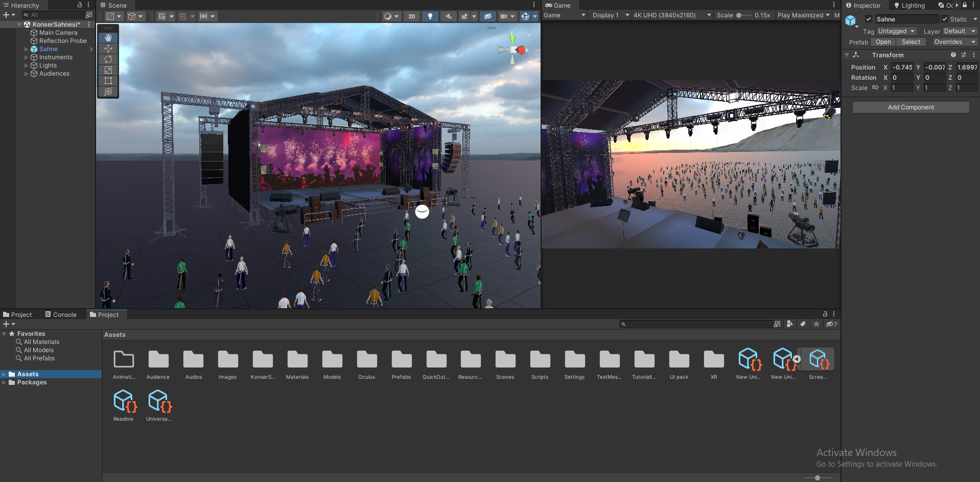Screen dimensions: 980x482
Task: Click the Scene orientation gizmo's red X axis
Action: 521,50
